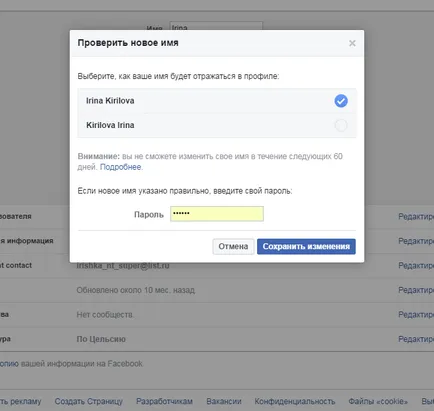Open Создать Страницу footer link

click(89, 401)
